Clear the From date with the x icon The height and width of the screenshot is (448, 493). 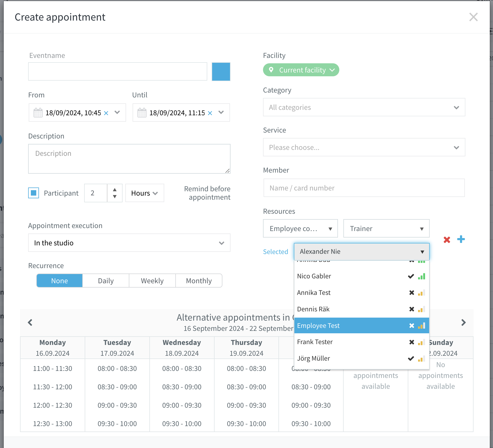[106, 113]
